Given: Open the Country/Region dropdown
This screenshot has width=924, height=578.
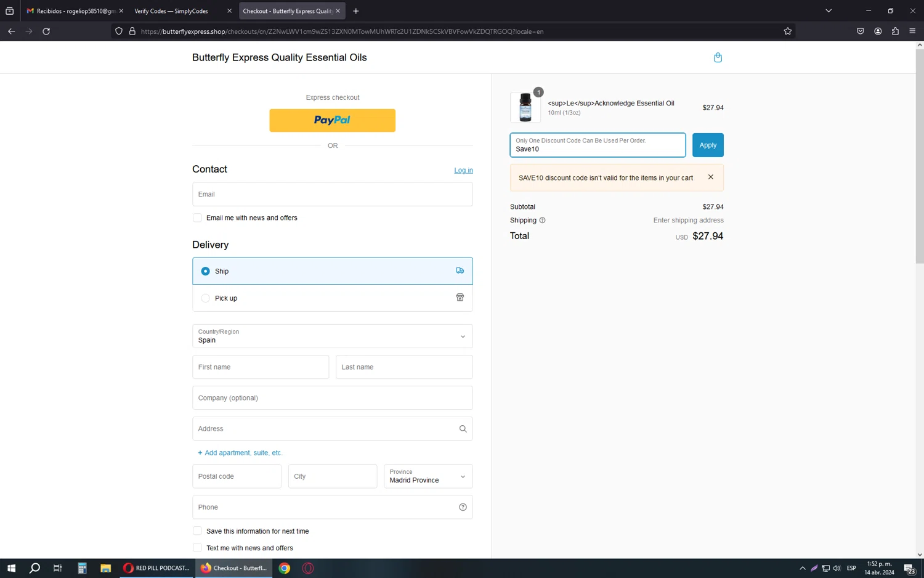Looking at the screenshot, I should pos(333,336).
